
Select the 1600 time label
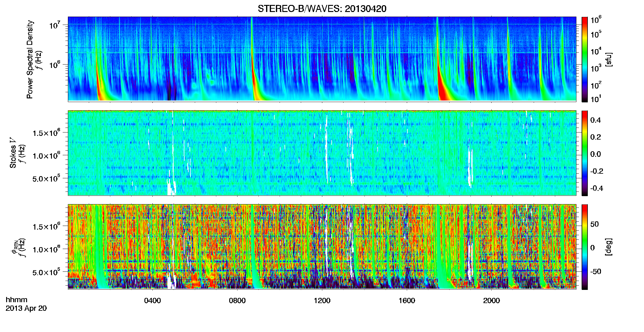tap(407, 301)
